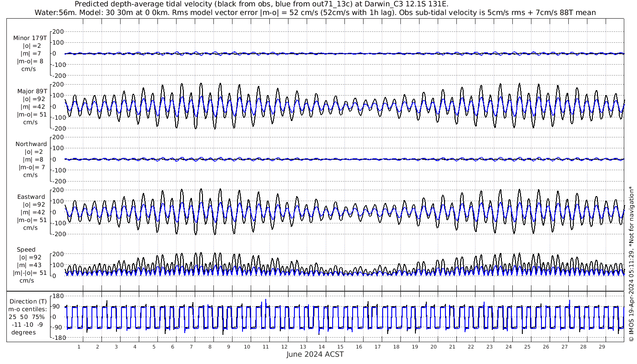The height and width of the screenshot is (364, 637).
Task: Select the 'Minor 179T' panel label
Action: [x=30, y=38]
